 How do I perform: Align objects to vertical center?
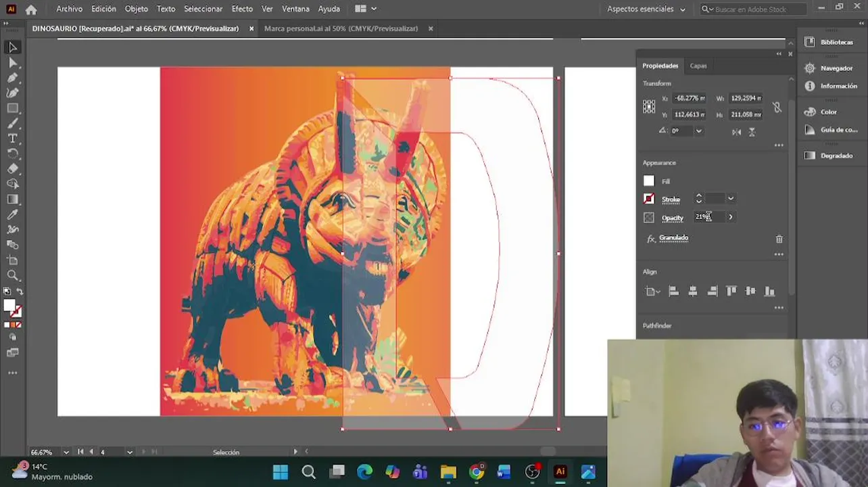click(750, 292)
